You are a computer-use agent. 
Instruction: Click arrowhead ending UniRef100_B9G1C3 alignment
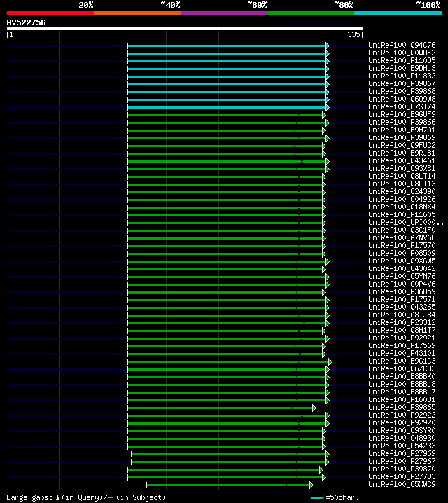pyautogui.click(x=330, y=362)
